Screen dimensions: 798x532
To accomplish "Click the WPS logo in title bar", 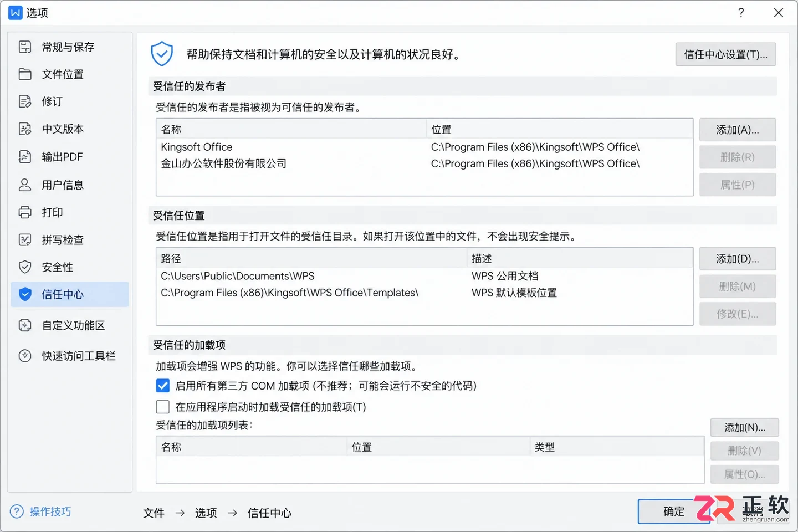I will [x=16, y=13].
